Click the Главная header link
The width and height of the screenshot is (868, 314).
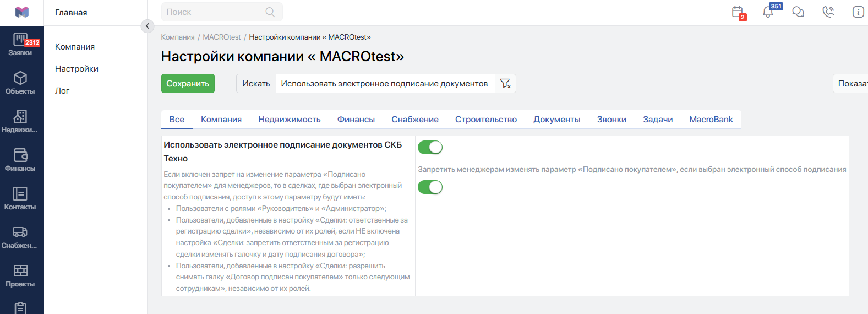[x=71, y=13]
